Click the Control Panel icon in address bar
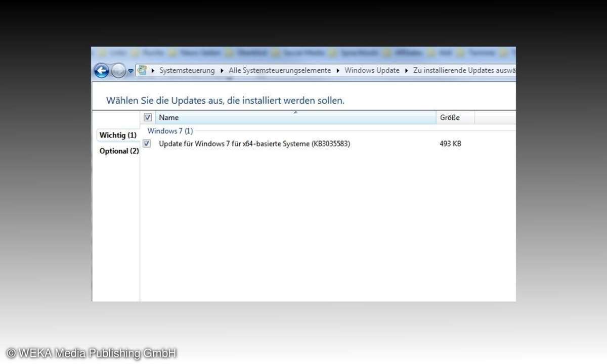607x364 pixels. pos(143,70)
